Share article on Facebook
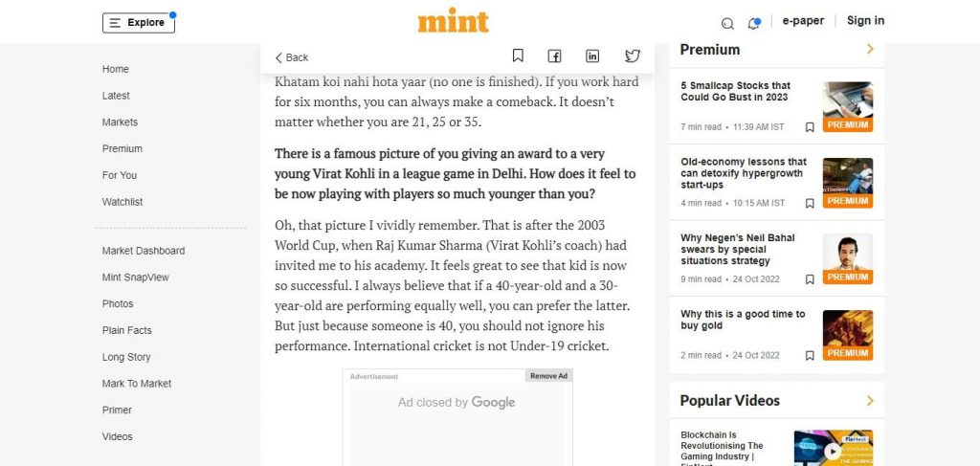Image resolution: width=980 pixels, height=466 pixels. (554, 56)
